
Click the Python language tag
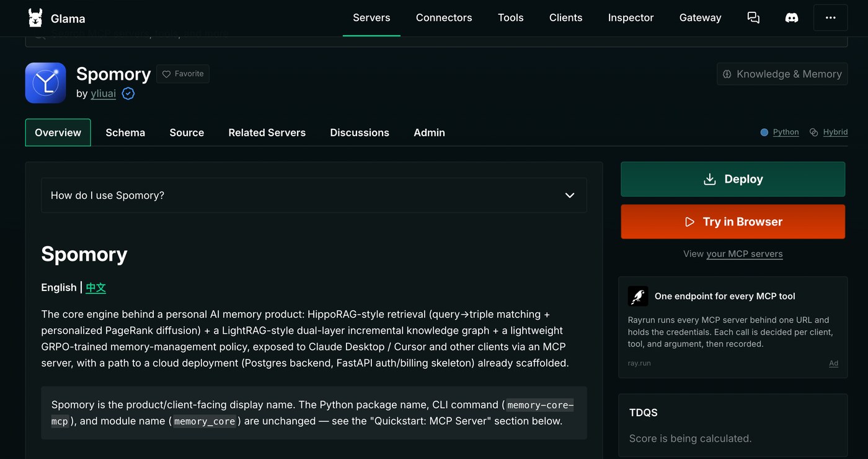tap(786, 132)
